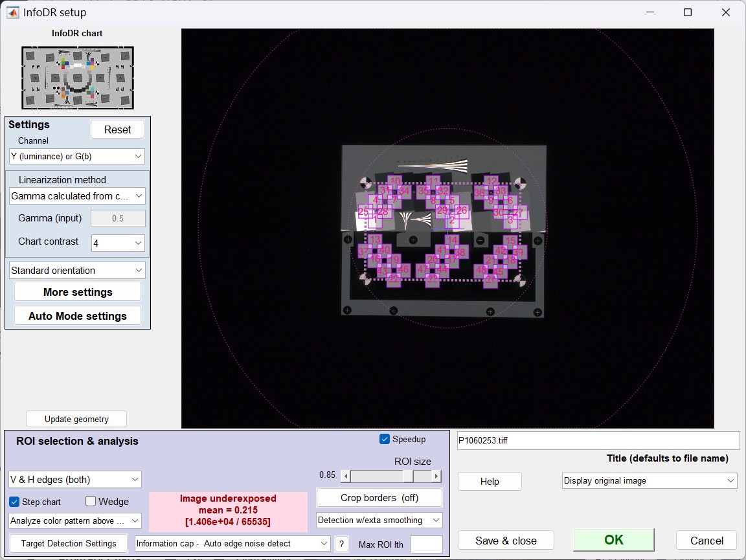Click the Title text field with P1060253.tiff
Viewport: 746px width, 560px height.
(x=598, y=440)
